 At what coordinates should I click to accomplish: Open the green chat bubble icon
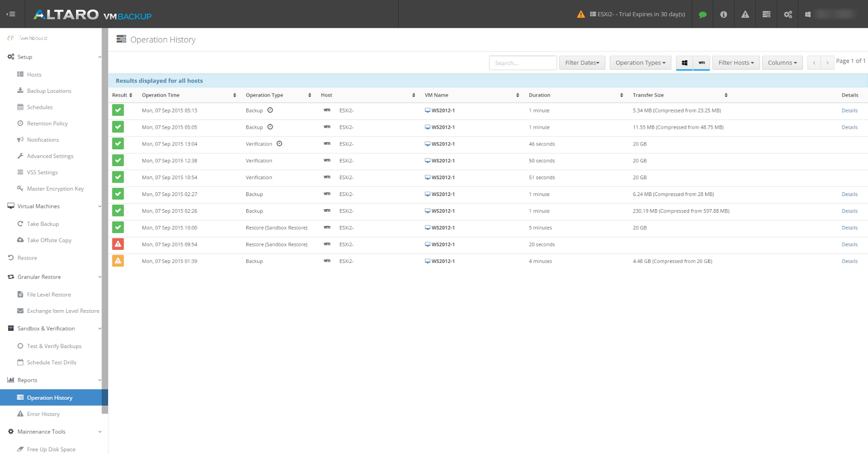(x=703, y=15)
